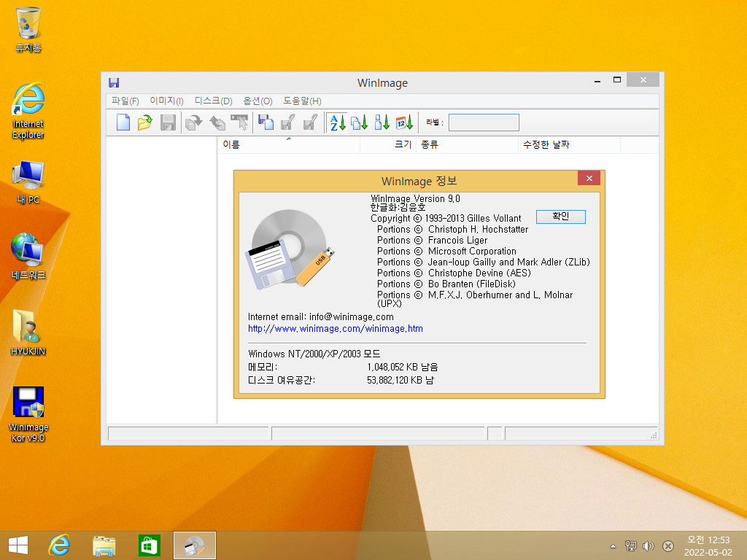Click the taskbar clock 오전 12:53
Screen dimensions: 747x560
[x=708, y=545]
